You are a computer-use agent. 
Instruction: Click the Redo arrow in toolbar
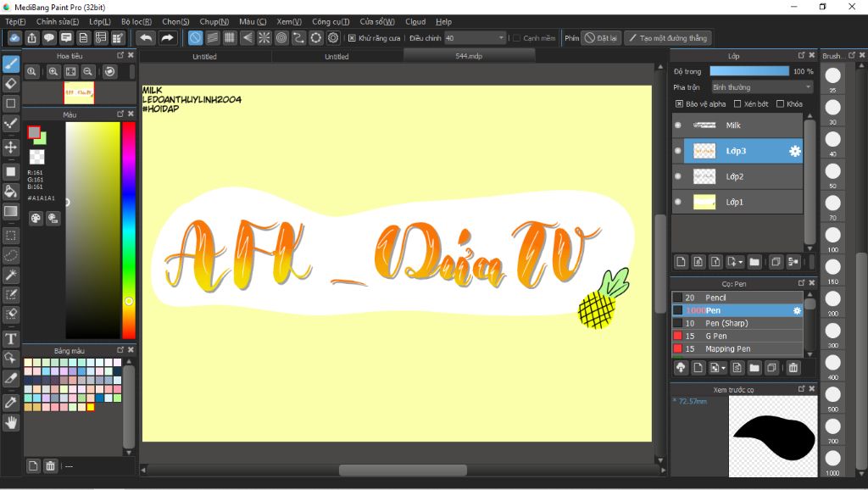click(x=168, y=38)
